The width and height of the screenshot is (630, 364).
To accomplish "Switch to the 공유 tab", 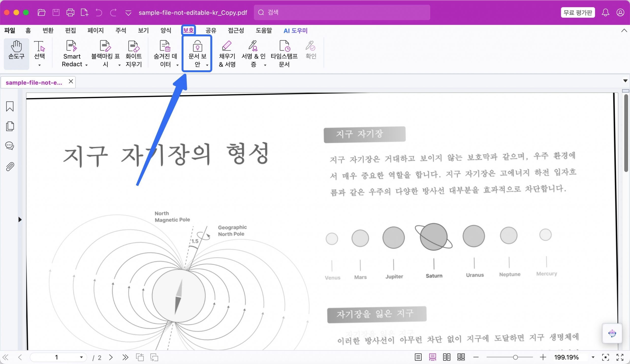I will pos(211,30).
